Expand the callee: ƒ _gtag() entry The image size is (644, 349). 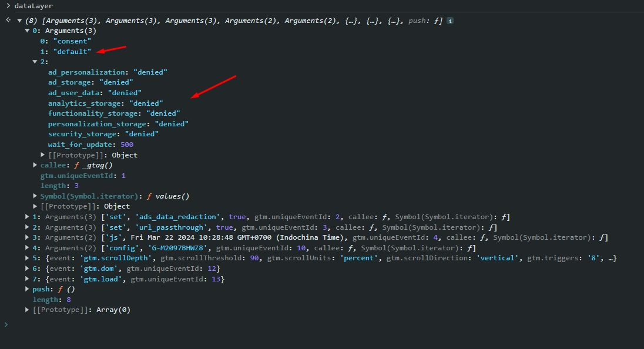click(35, 166)
